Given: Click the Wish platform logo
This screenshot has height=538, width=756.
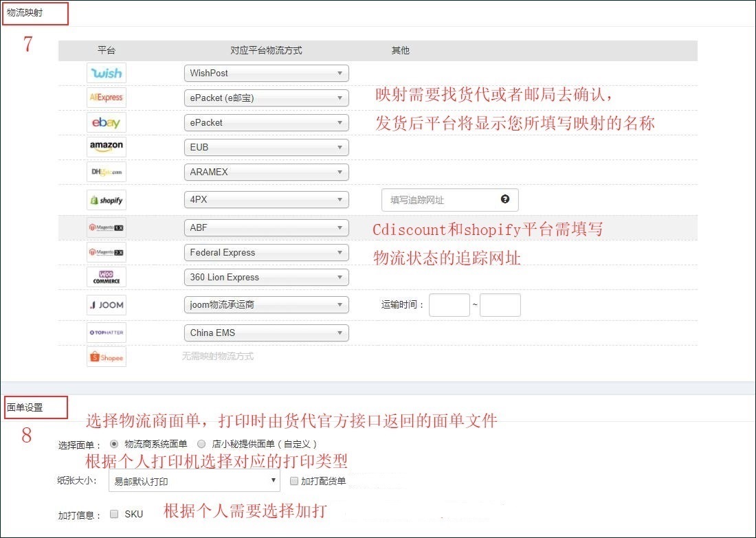Looking at the screenshot, I should 107,73.
